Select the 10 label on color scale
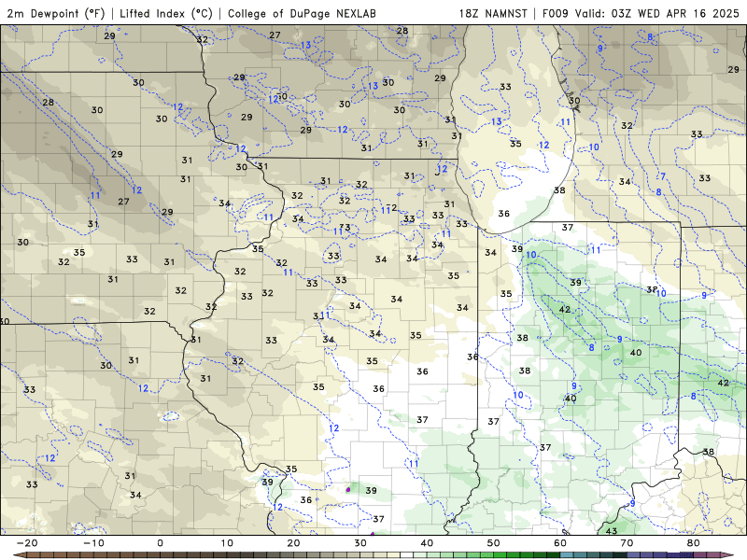Screen dimensions: 747x560 tap(227, 543)
